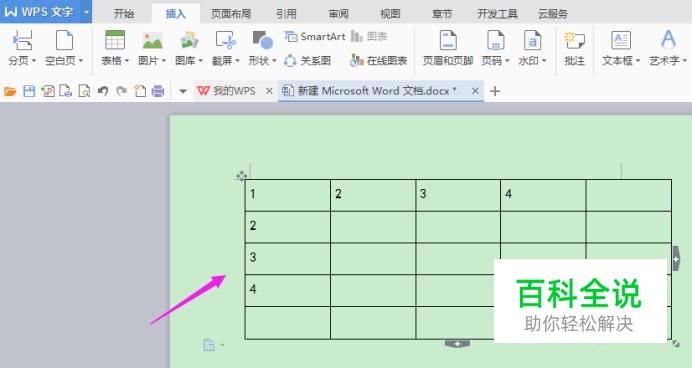The image size is (692, 368).
Task: Click the printer icon in quick toolbar
Action: pos(158,91)
